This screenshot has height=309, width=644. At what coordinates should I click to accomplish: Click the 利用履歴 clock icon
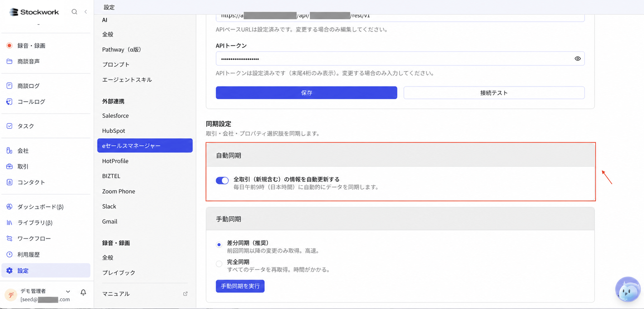pos(10,255)
